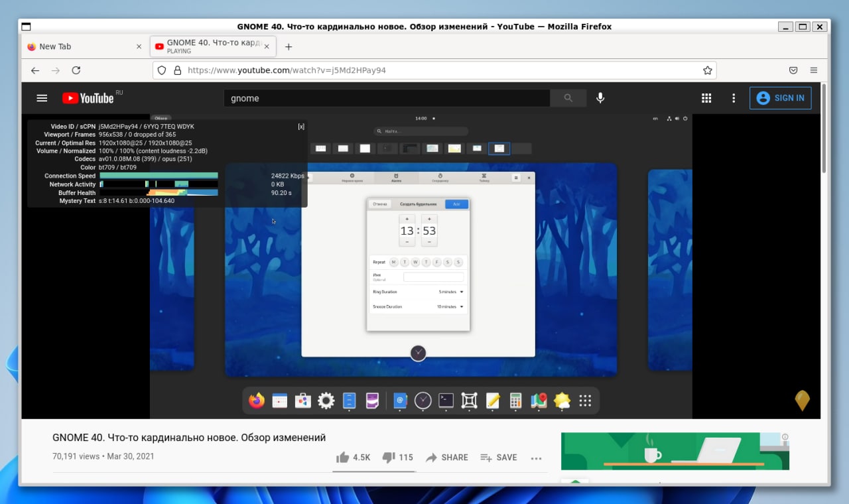Screen dimensions: 849x504
Task: Bookmark this page with the star icon
Action: pos(708,70)
